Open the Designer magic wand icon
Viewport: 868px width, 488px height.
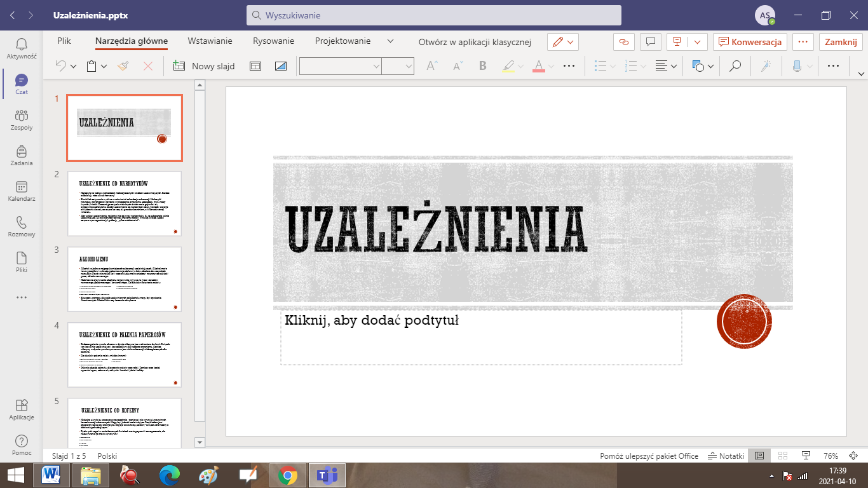(767, 66)
